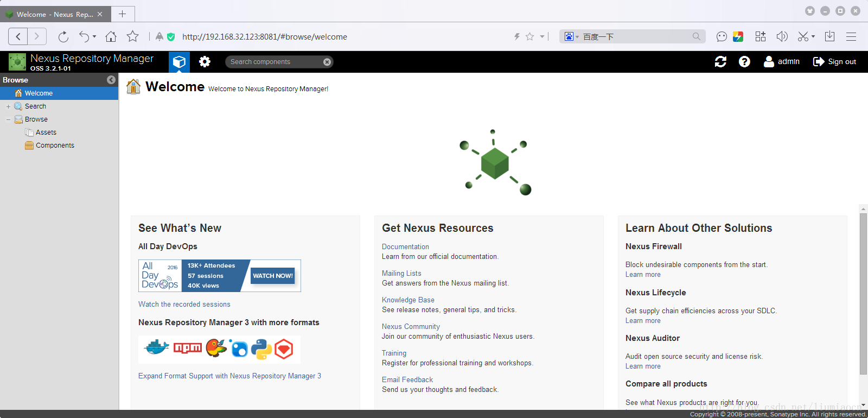Bookmark this page with the star icon

[x=132, y=36]
